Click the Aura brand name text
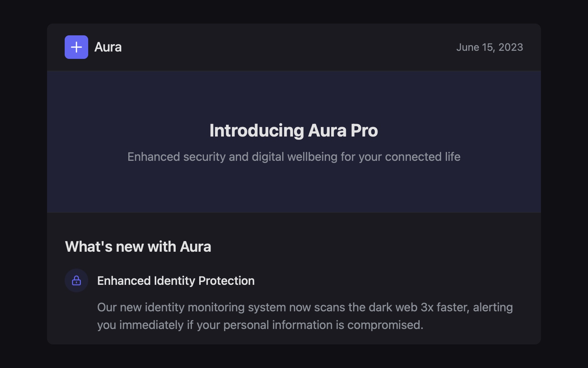Viewport: 588px width, 368px height. 108,47
